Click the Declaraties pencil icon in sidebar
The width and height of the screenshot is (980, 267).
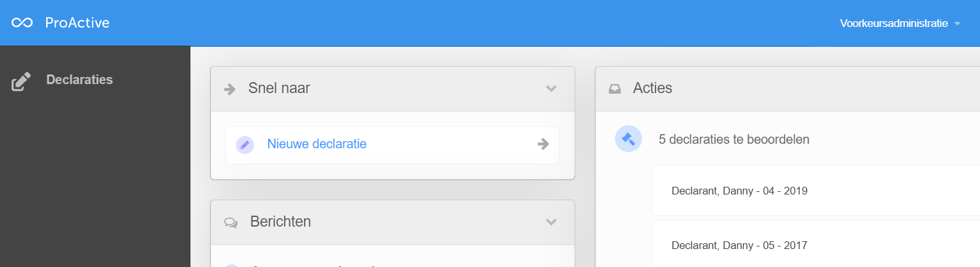tap(21, 82)
